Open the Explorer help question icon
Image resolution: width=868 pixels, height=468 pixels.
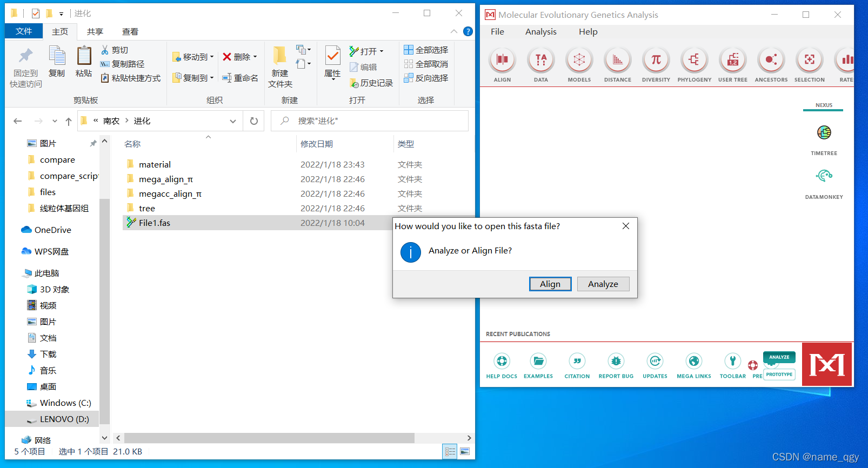click(x=468, y=31)
